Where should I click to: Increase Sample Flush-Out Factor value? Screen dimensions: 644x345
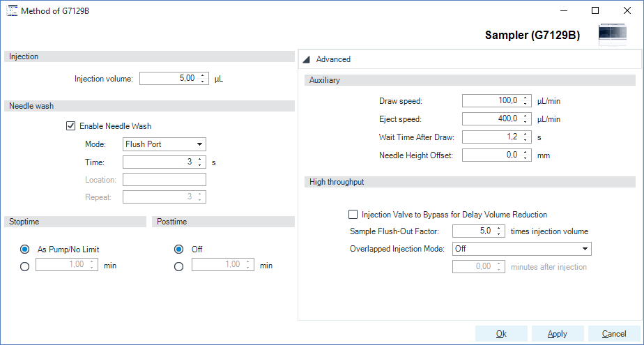(x=498, y=228)
